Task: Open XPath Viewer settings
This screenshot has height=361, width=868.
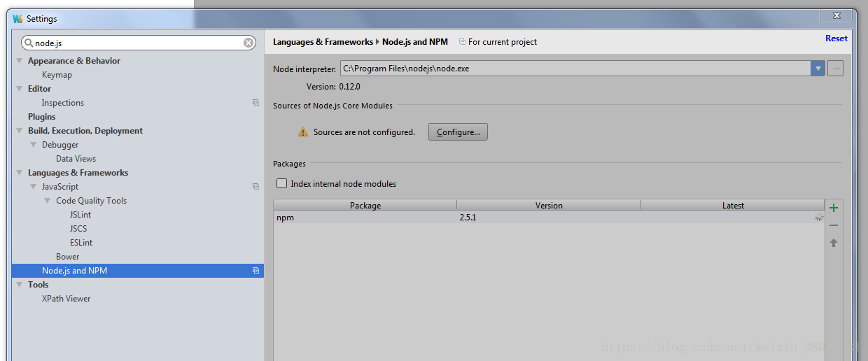Action: coord(66,299)
